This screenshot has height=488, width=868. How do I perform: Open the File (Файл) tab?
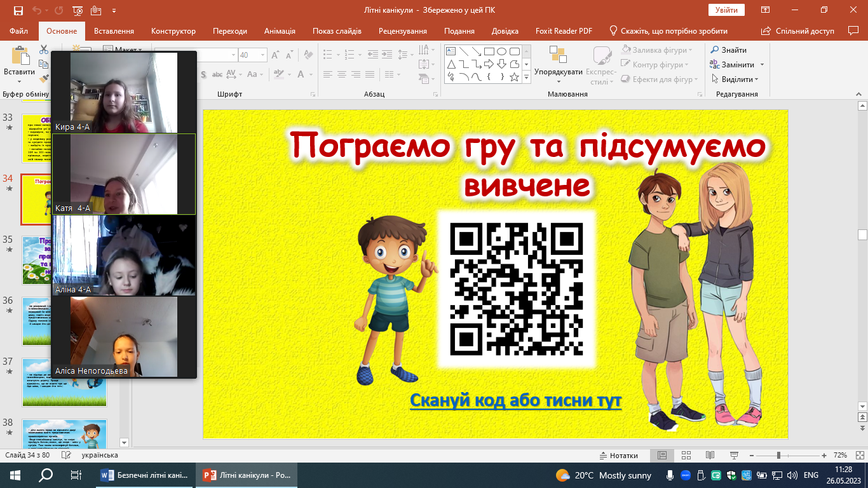pyautogui.click(x=19, y=30)
